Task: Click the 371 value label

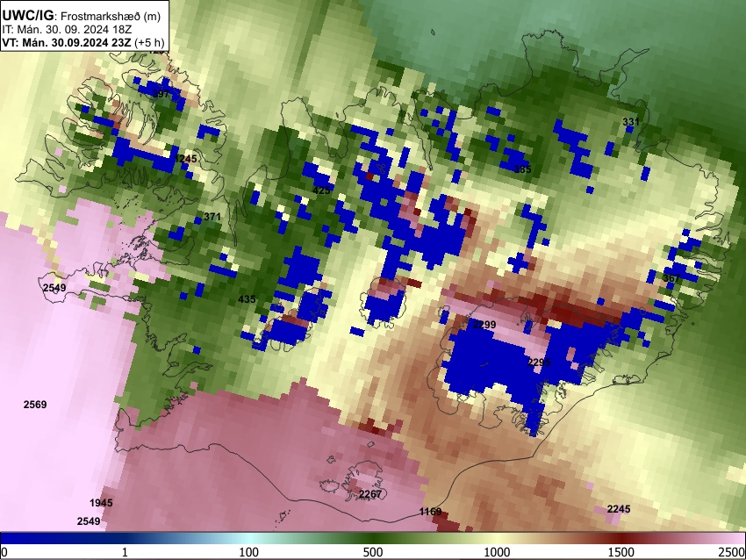Action: (x=212, y=217)
